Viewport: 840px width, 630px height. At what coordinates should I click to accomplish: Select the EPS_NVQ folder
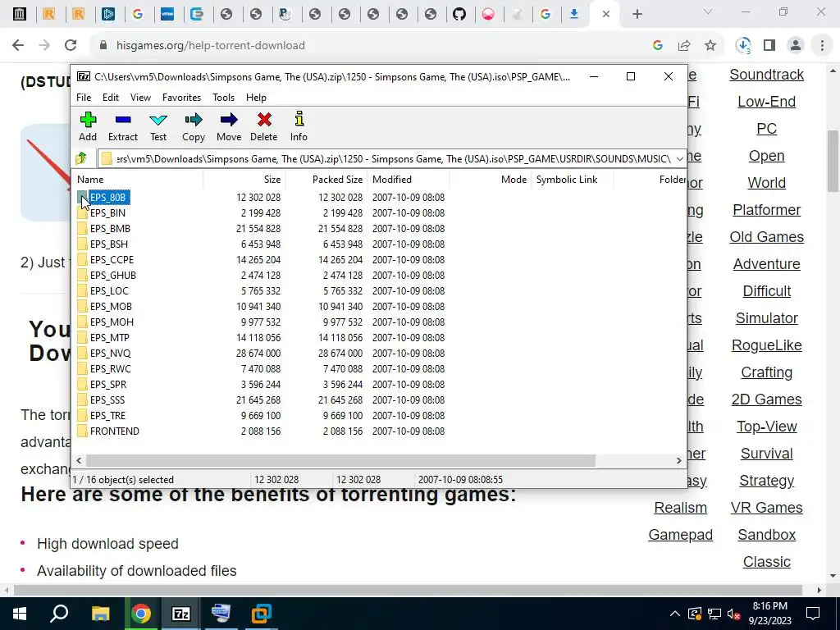click(x=110, y=353)
